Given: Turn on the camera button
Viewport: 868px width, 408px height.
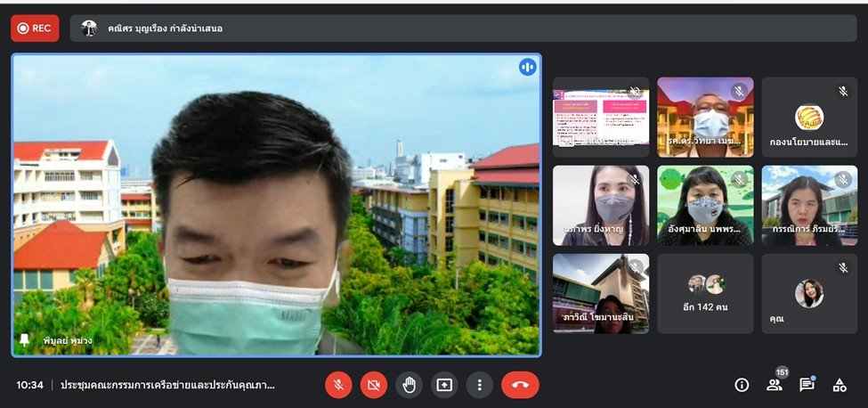Looking at the screenshot, I should [x=373, y=385].
